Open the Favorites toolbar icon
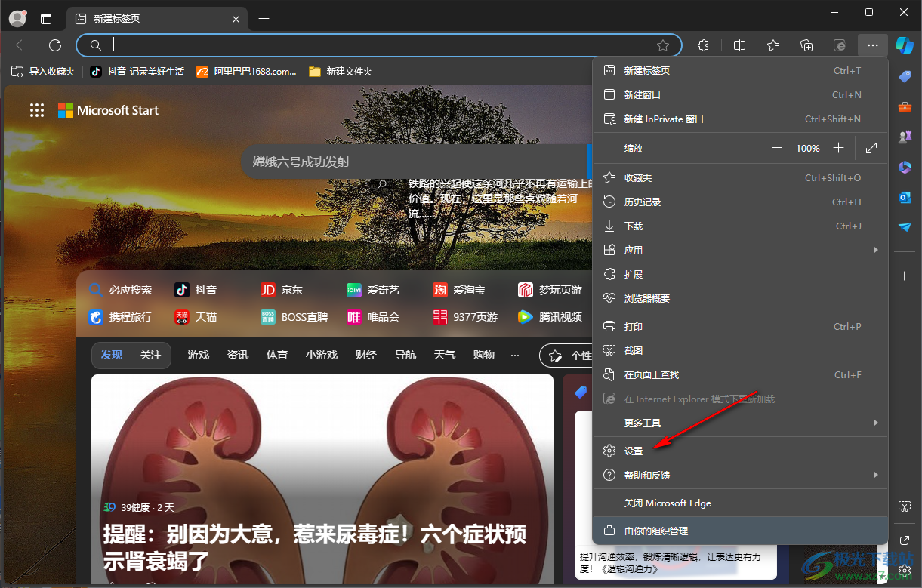 (773, 45)
